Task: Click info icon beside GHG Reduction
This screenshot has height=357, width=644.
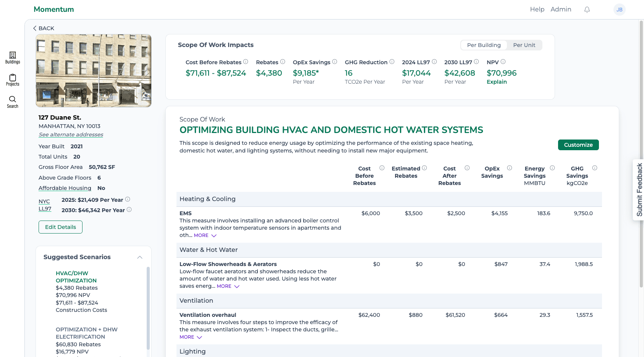Action: (x=392, y=62)
